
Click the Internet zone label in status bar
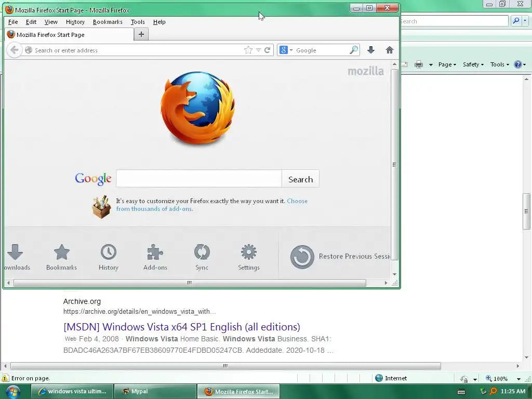(x=395, y=378)
